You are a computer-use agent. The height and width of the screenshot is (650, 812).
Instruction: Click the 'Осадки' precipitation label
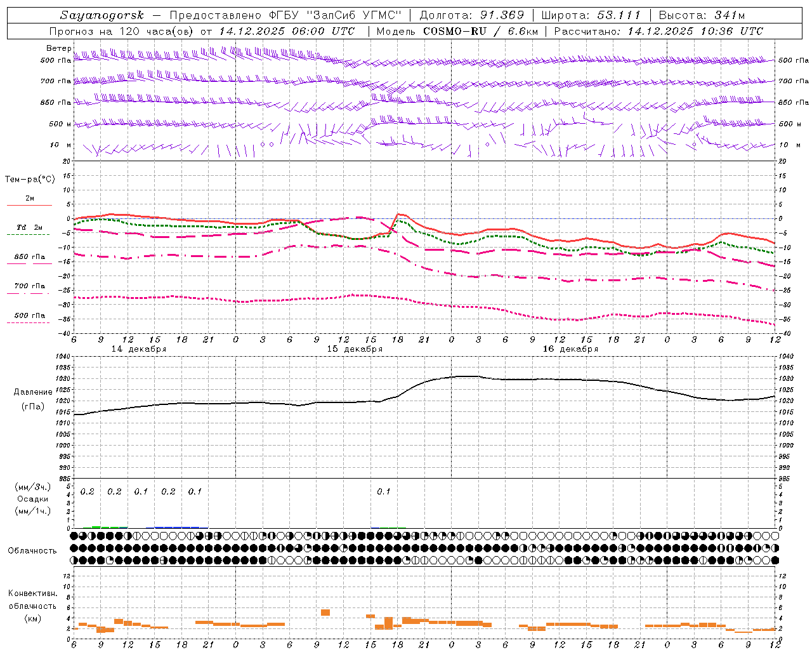pos(32,499)
